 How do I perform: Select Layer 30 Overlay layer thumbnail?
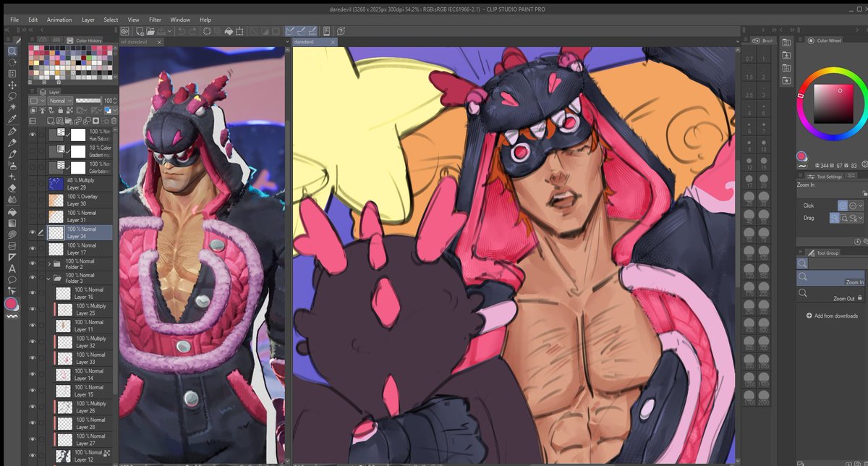point(56,200)
